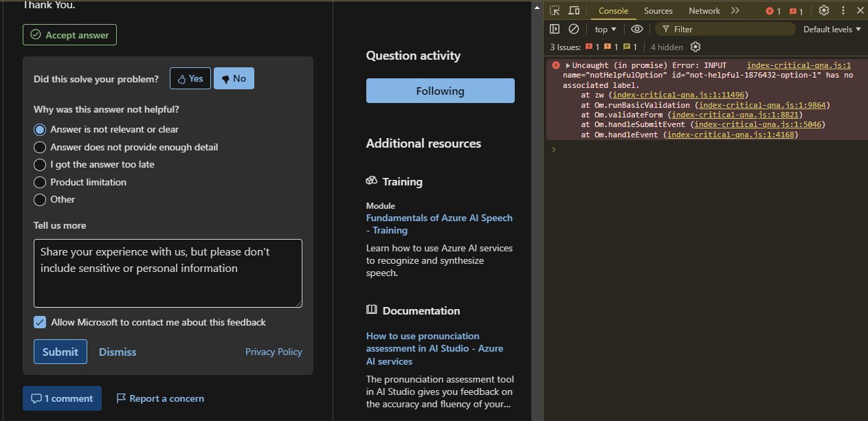Click the thumbs-up Yes button
The image size is (868, 421).
[190, 78]
